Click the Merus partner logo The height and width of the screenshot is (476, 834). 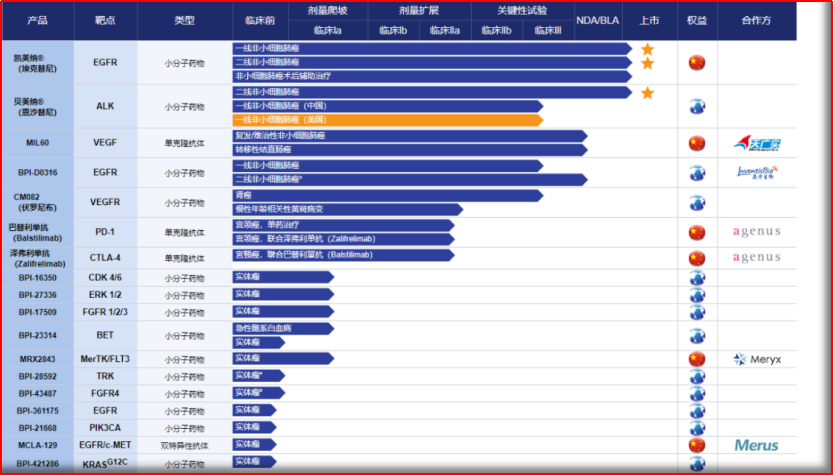tap(756, 445)
